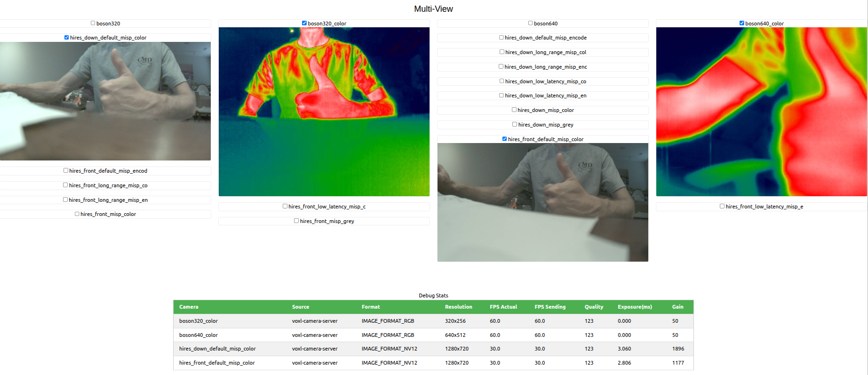Click the hires_down_default_misp_color camera feed
The width and height of the screenshot is (868, 375).
point(105,101)
